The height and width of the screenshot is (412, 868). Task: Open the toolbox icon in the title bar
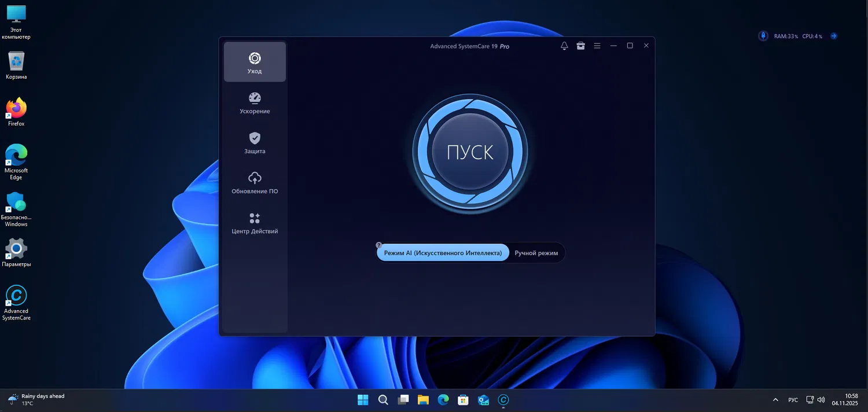click(580, 45)
